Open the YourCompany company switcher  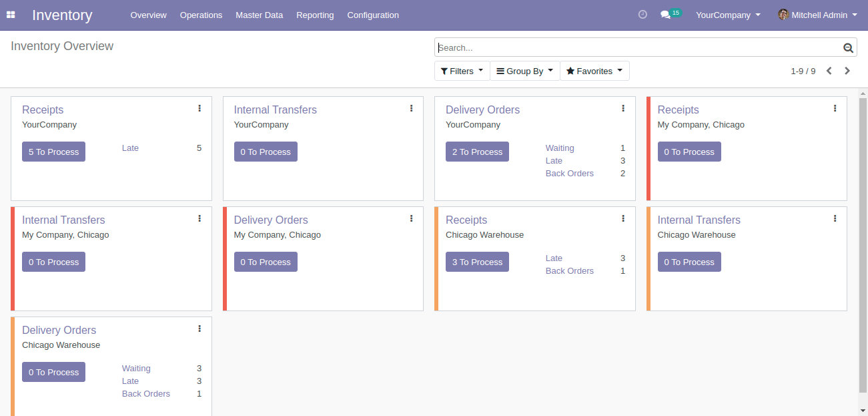click(727, 15)
